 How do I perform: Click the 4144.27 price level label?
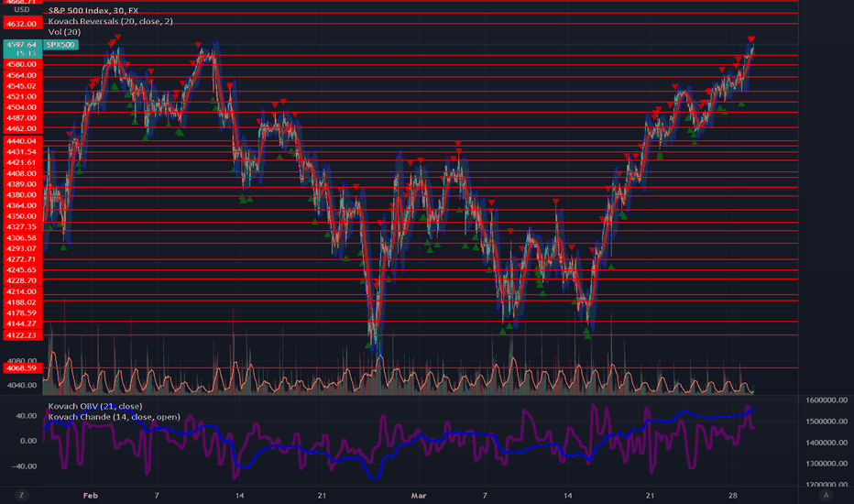(x=22, y=323)
